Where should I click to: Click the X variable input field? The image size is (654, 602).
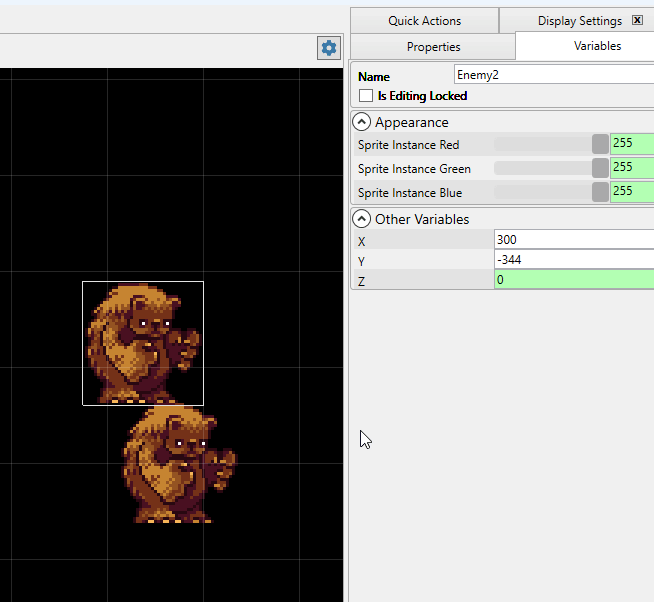pyautogui.click(x=573, y=240)
